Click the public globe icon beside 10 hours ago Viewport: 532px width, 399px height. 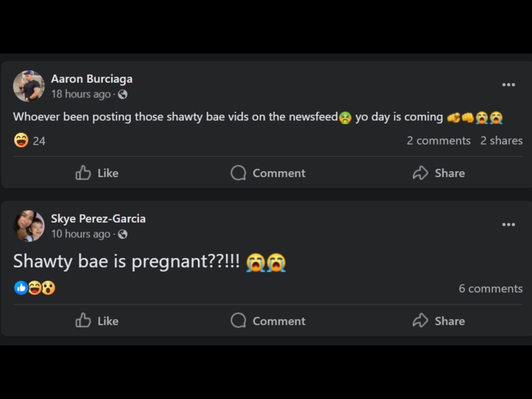tap(123, 234)
